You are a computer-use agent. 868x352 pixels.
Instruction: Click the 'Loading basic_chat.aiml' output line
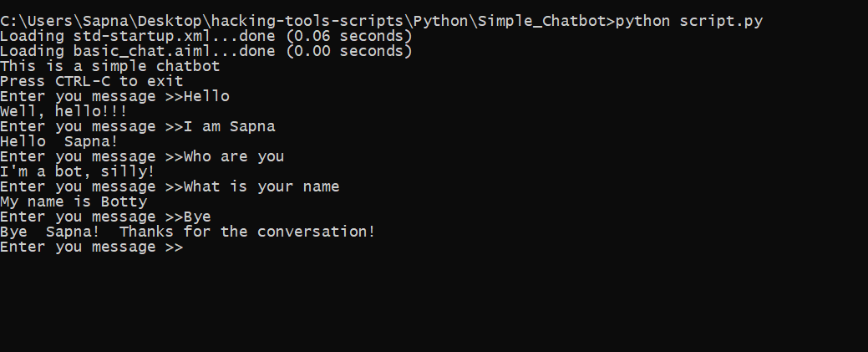[x=206, y=51]
